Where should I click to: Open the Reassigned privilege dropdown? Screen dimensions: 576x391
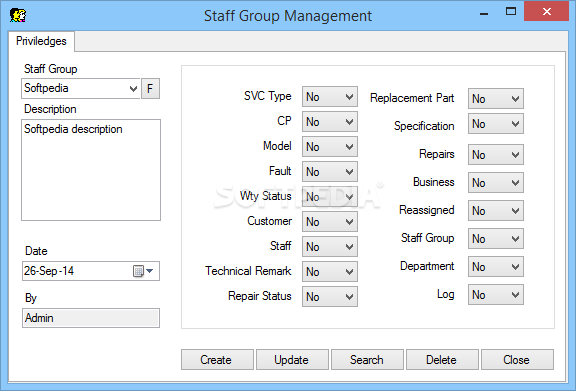496,211
